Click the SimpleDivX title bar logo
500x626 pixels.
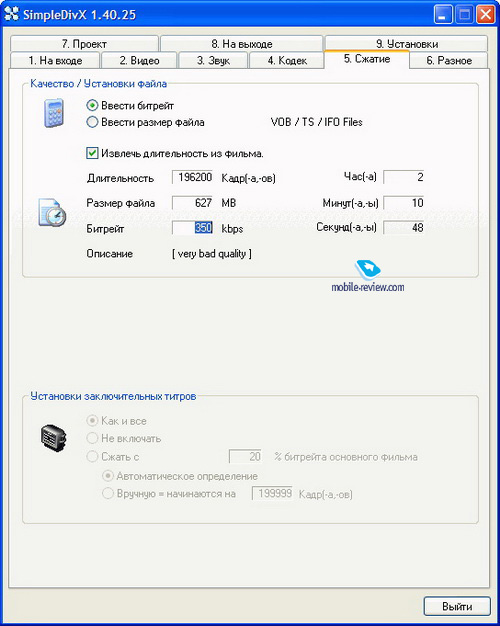pyautogui.click(x=11, y=14)
